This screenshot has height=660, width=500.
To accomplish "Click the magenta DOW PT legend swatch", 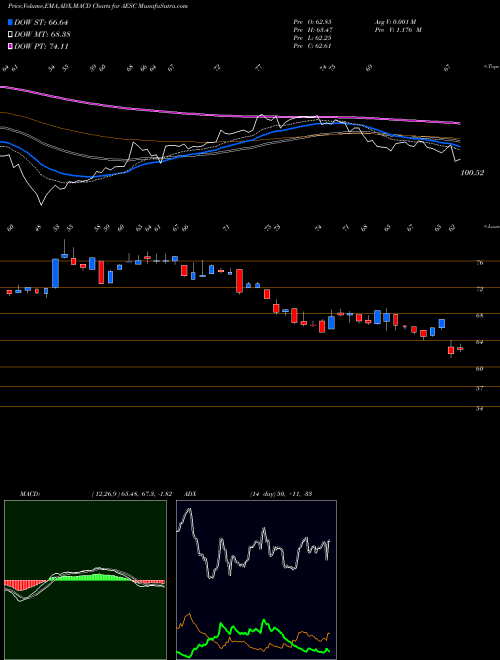I will tap(10, 47).
